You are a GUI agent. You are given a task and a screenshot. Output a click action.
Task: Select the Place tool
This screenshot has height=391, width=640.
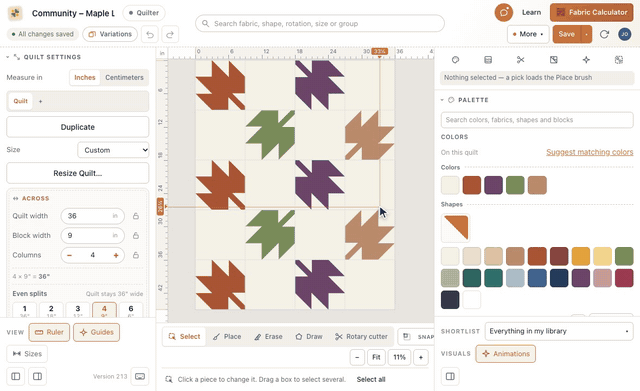227,337
